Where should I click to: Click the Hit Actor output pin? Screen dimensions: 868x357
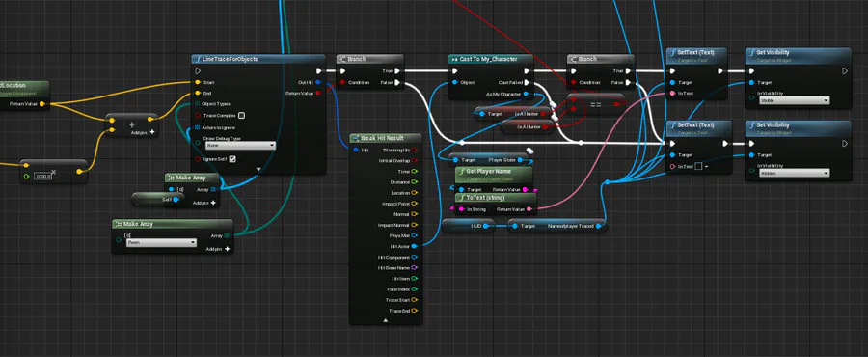pyautogui.click(x=414, y=246)
